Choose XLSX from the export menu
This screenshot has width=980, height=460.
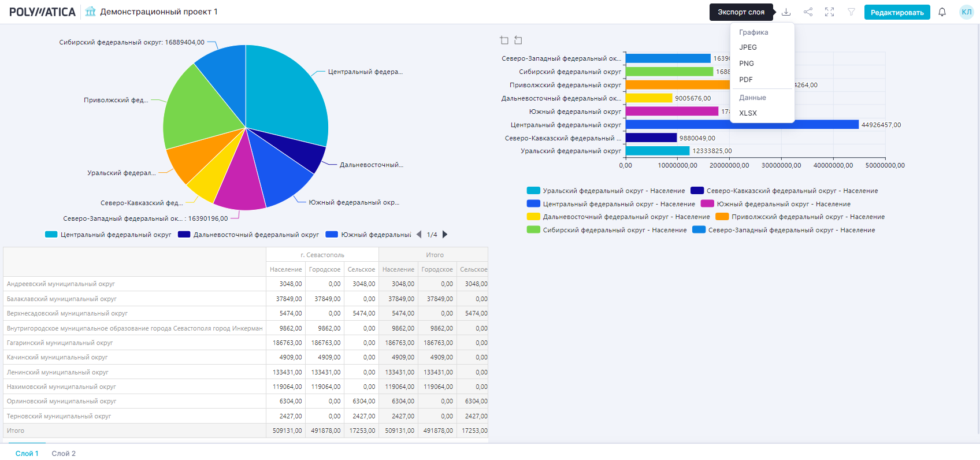[748, 113]
